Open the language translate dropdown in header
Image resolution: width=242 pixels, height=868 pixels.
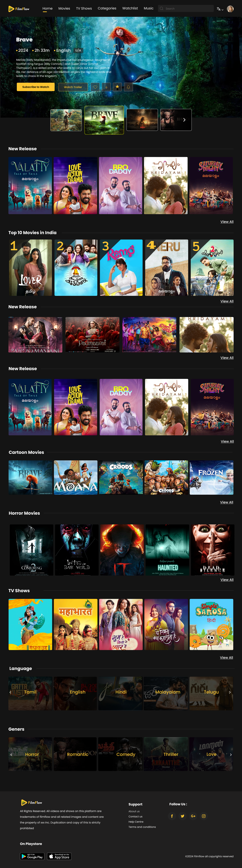pyautogui.click(x=220, y=9)
